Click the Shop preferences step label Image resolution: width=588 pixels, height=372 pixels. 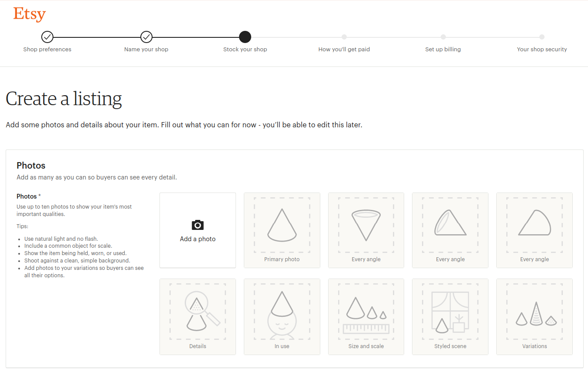[x=47, y=49]
